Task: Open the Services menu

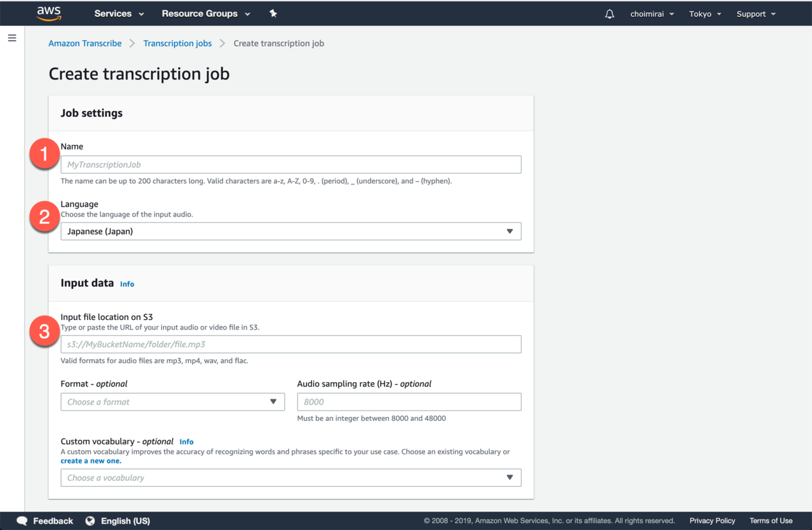Action: [x=119, y=13]
